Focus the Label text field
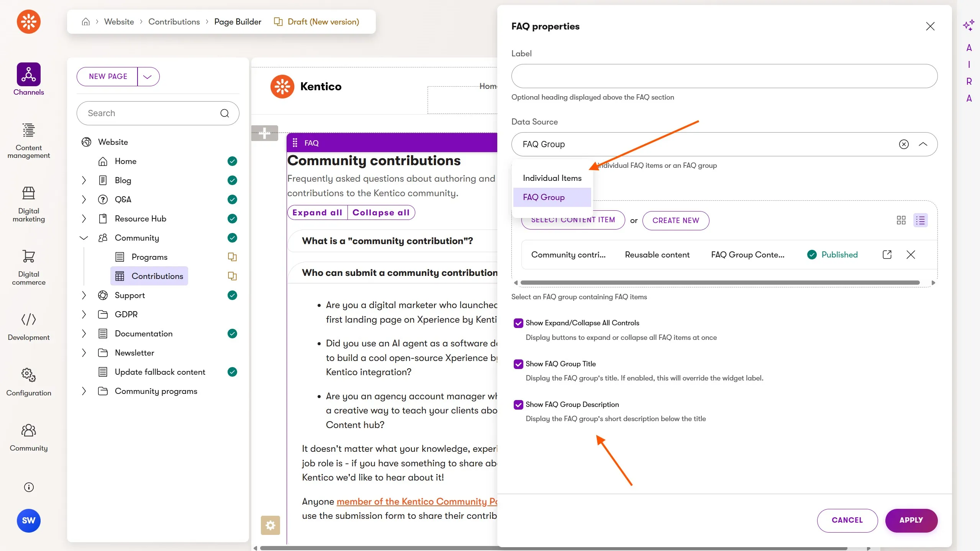980x551 pixels. point(724,76)
